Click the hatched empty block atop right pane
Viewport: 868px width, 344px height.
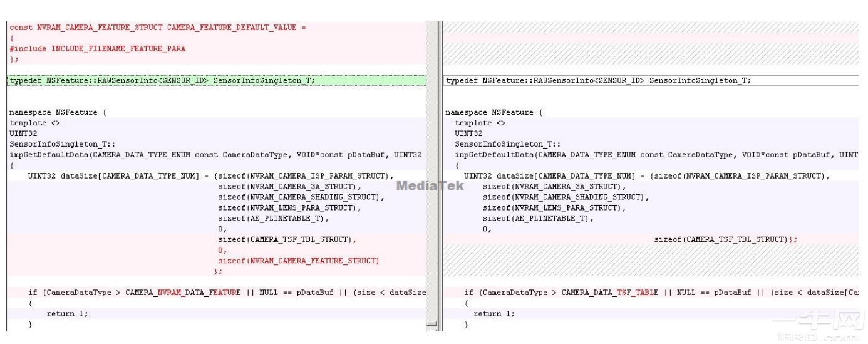click(651, 44)
